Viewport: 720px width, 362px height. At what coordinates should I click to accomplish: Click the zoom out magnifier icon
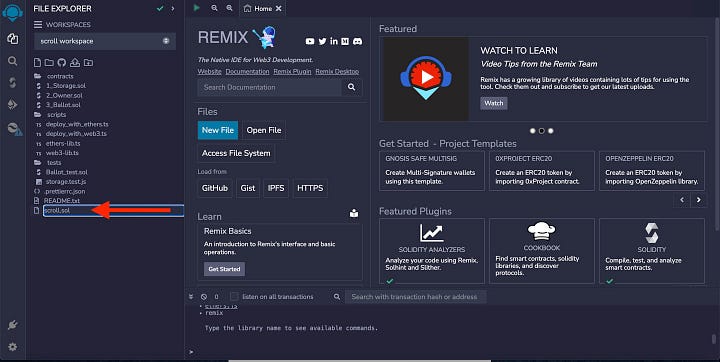(x=214, y=8)
